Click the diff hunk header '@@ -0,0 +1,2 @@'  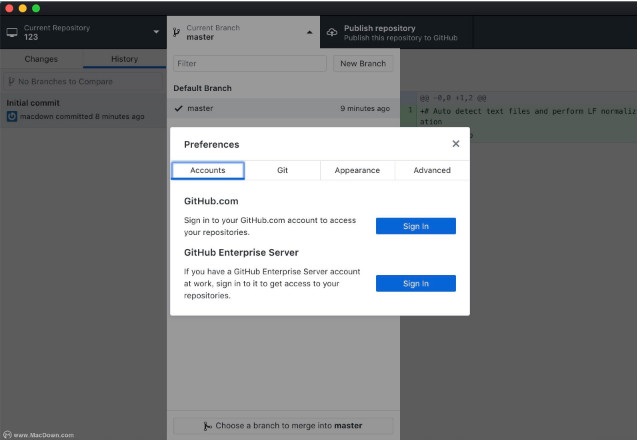pos(453,98)
